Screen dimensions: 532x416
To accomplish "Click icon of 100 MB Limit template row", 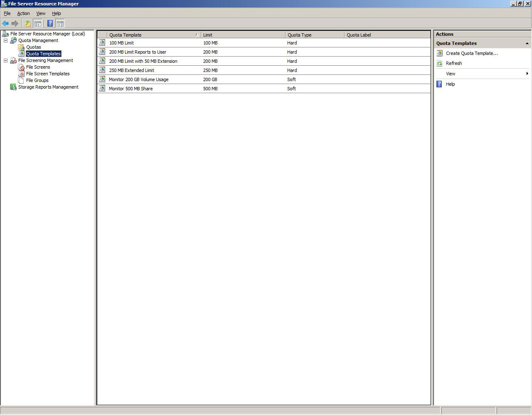I will pyautogui.click(x=102, y=42).
